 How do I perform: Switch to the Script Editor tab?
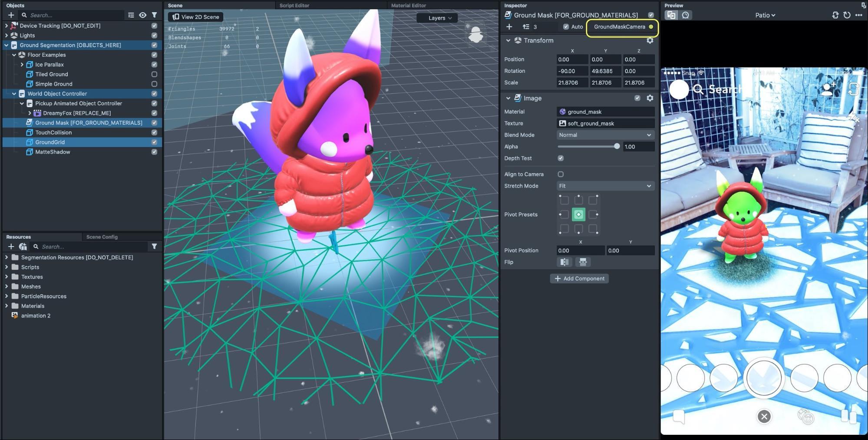pos(294,5)
